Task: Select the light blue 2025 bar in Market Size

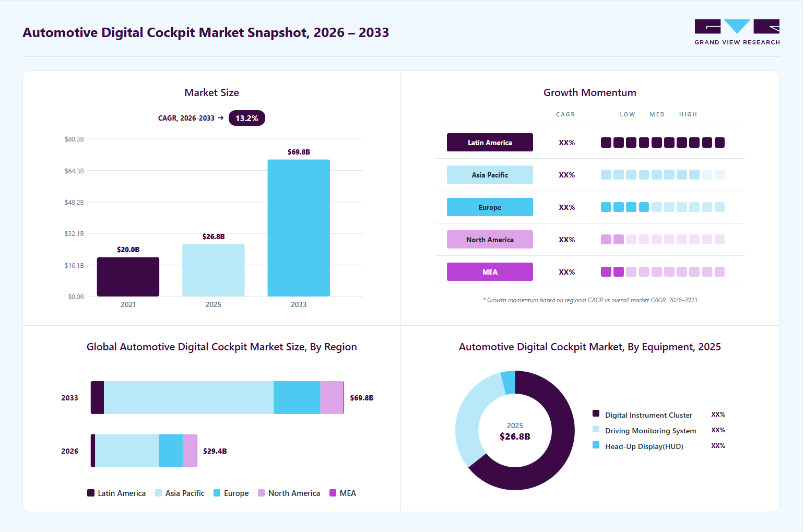Action: pos(214,270)
